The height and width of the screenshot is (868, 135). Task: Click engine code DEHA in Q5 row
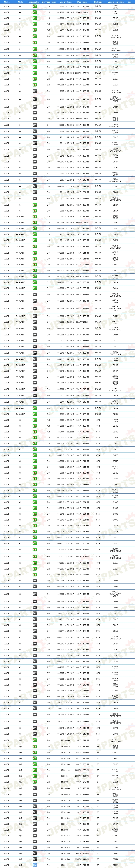pos(115,859)
